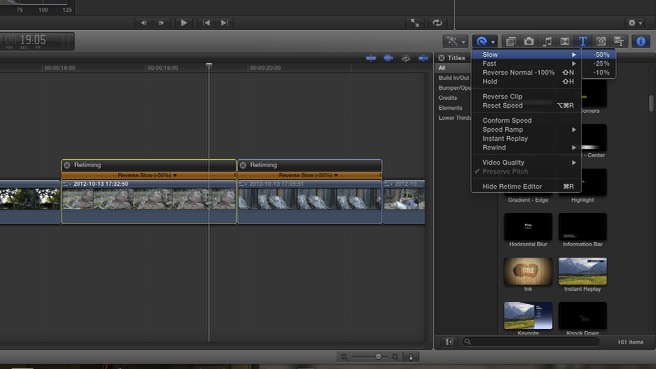Screen dimensions: 656x369
Task: Toggle solo for selected items
Action: (406, 58)
